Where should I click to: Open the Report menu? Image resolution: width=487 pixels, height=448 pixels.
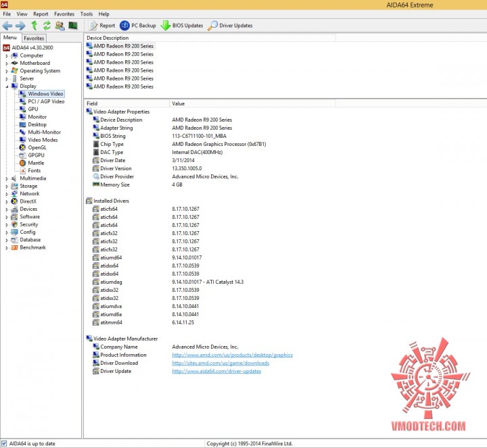tap(41, 14)
